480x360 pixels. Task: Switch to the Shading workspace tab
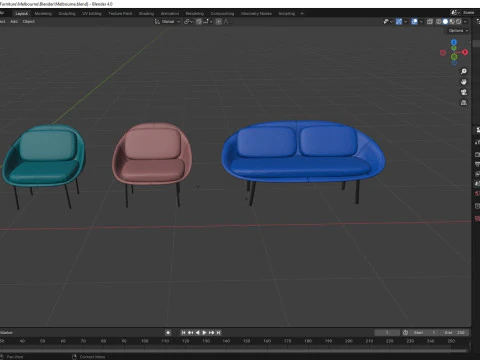tap(146, 14)
